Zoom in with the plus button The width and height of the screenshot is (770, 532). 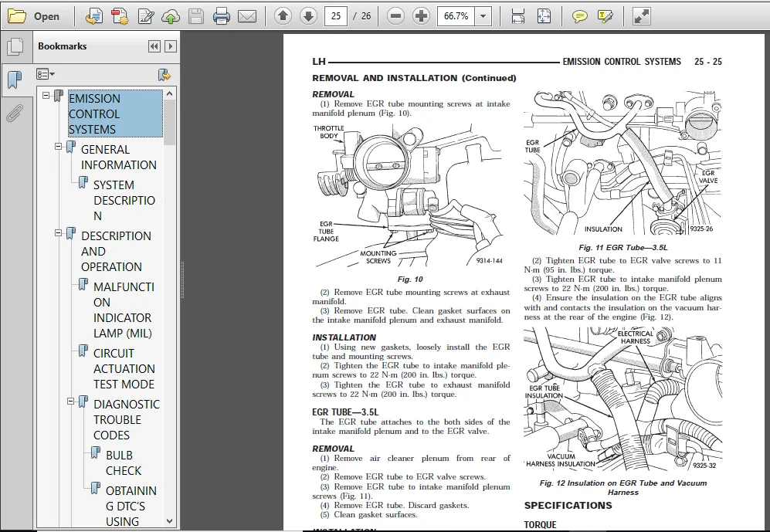tap(421, 16)
